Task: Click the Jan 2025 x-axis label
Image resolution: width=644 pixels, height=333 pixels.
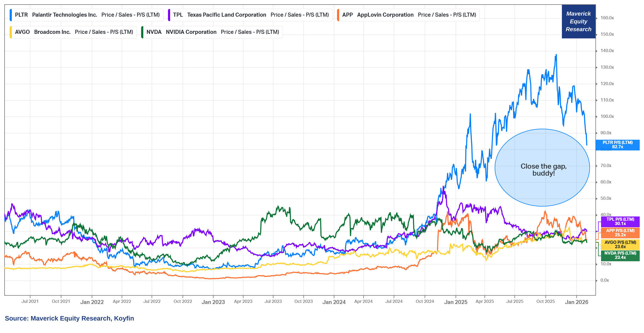Action: click(455, 302)
